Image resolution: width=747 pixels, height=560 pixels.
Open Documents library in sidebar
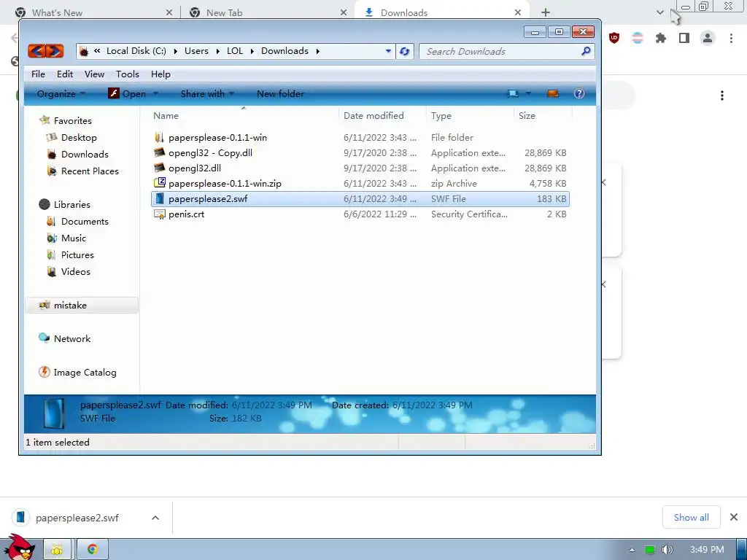click(85, 222)
